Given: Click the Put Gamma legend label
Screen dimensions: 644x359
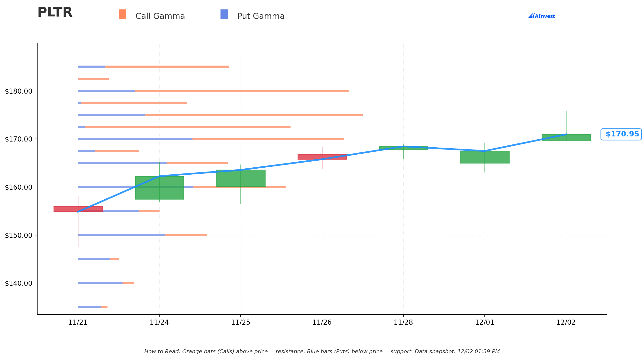Looking at the screenshot, I should pos(261,16).
